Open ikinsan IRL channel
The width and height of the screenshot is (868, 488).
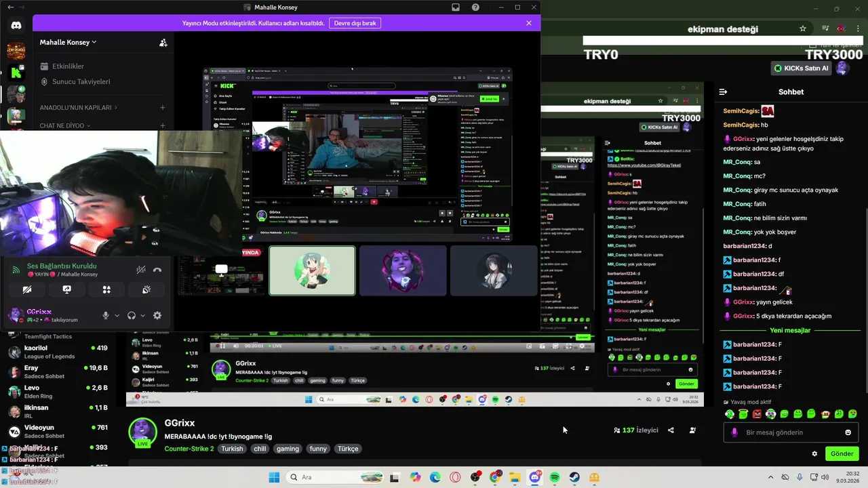tap(57, 411)
